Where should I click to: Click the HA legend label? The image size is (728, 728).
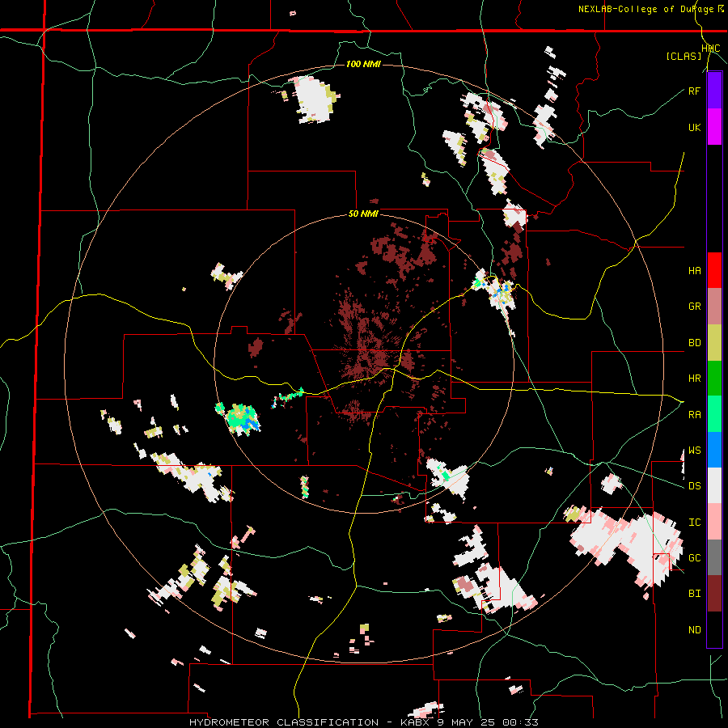[x=694, y=271]
